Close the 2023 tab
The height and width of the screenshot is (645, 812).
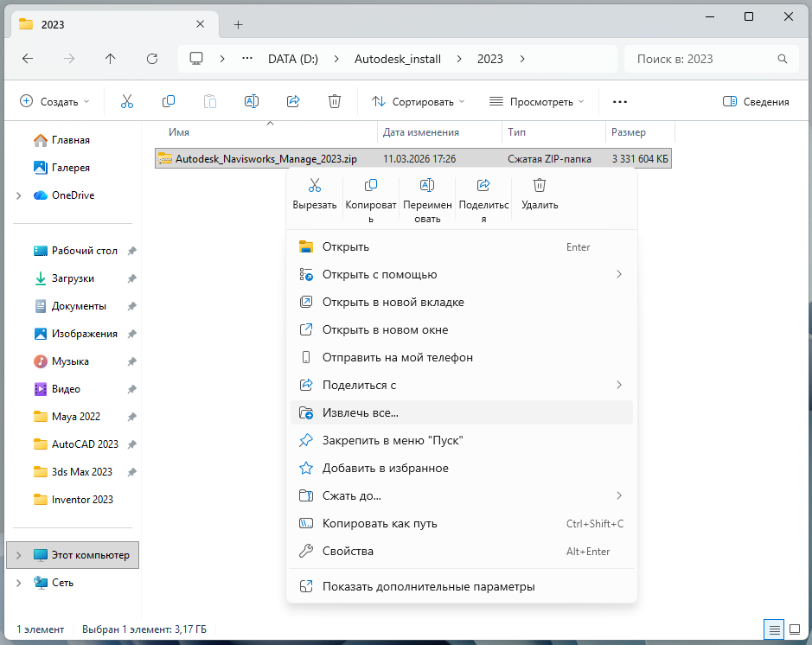pos(201,24)
